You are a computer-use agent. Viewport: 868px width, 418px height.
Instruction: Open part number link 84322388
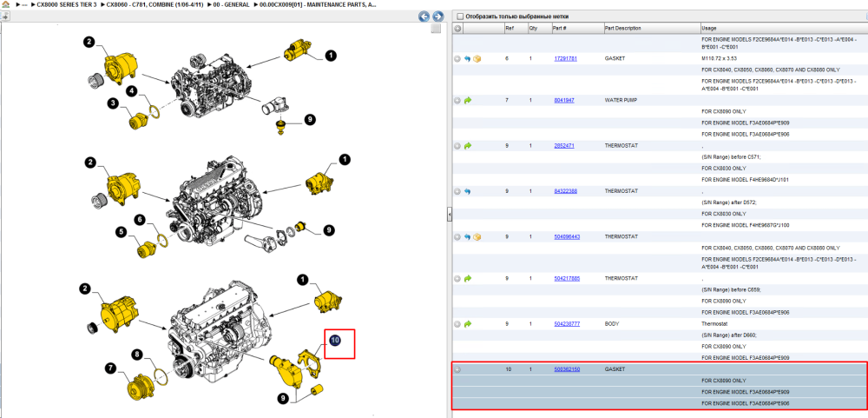[566, 191]
